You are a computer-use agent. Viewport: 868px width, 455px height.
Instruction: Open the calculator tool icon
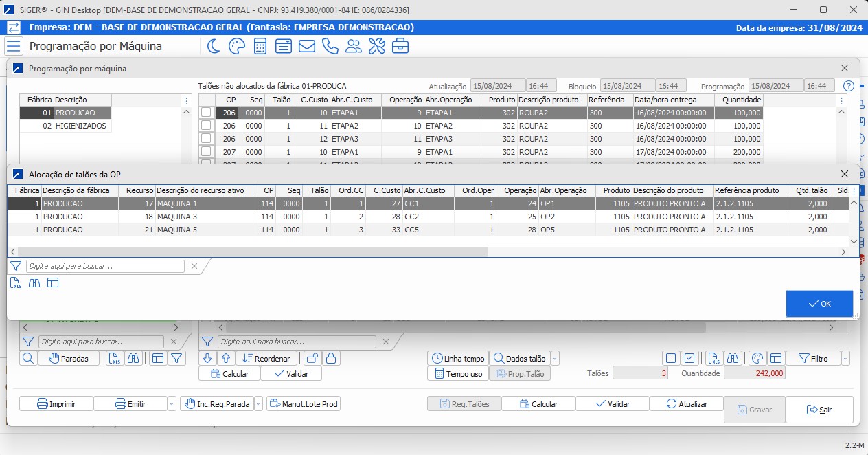click(x=261, y=47)
